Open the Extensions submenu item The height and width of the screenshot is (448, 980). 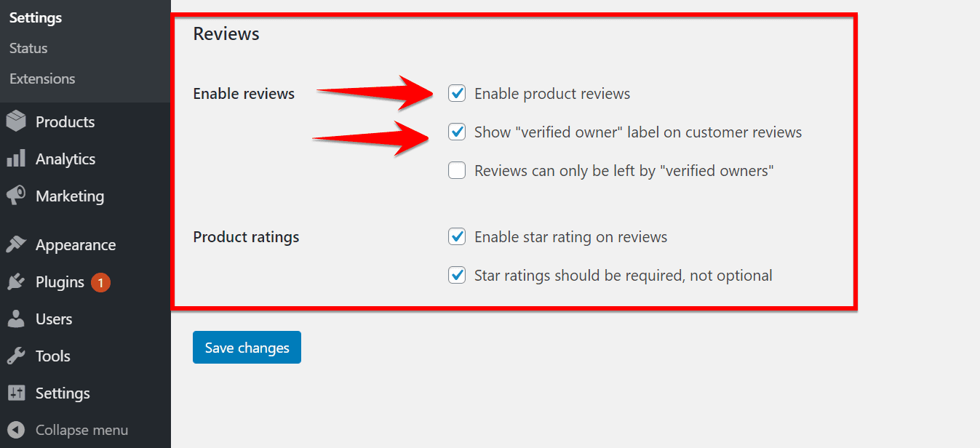pos(42,79)
